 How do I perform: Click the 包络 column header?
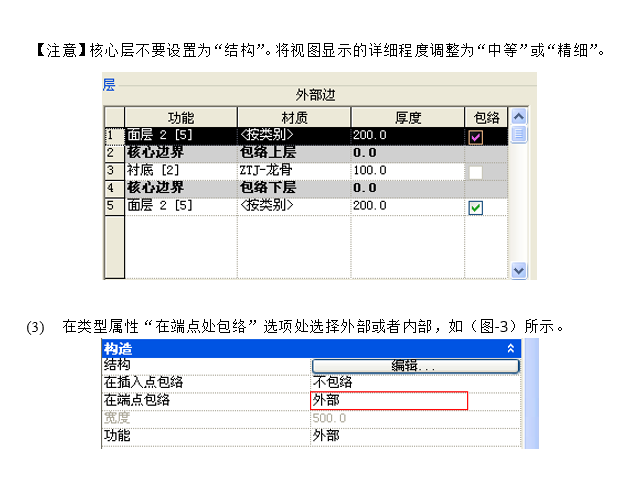tap(486, 117)
